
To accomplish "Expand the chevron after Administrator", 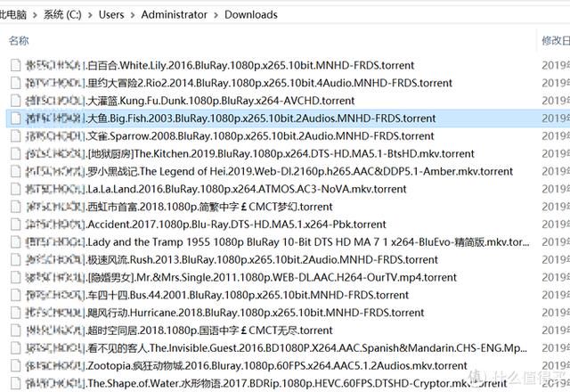I will pyautogui.click(x=216, y=15).
